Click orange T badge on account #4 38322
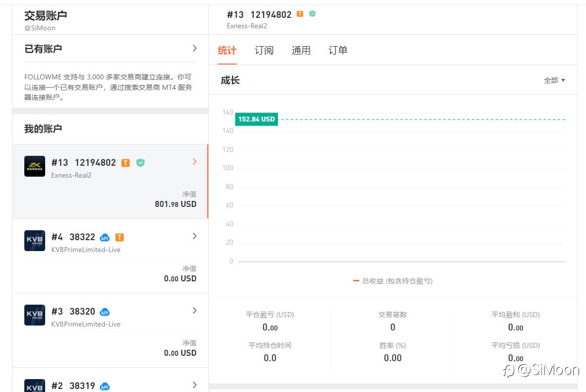Screen dimensions: 586x392 click(120, 237)
